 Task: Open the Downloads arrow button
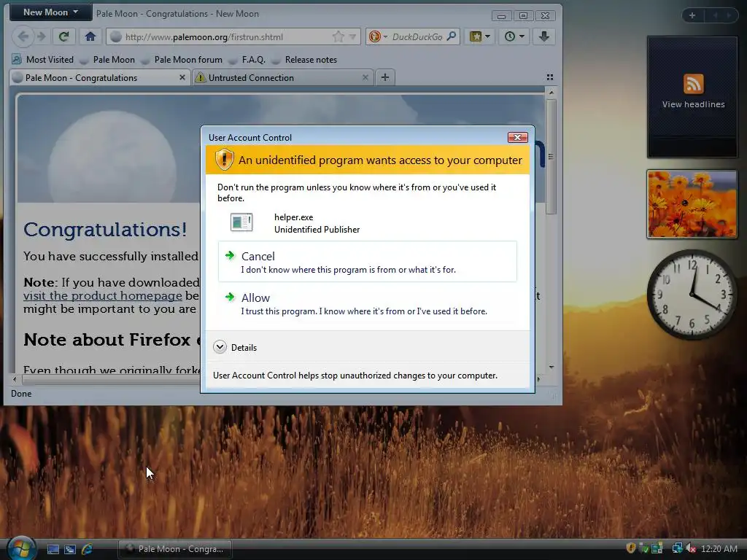(544, 36)
